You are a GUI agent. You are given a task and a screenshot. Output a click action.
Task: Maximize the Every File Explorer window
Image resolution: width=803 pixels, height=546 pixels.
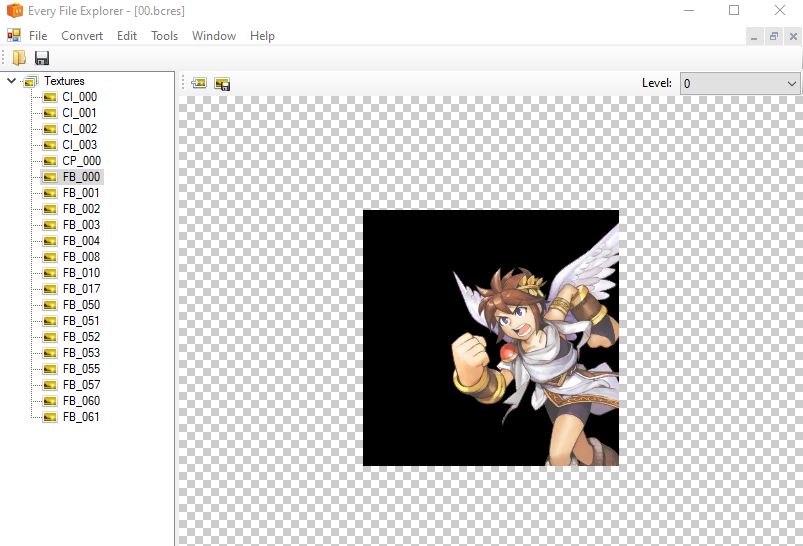tap(734, 10)
